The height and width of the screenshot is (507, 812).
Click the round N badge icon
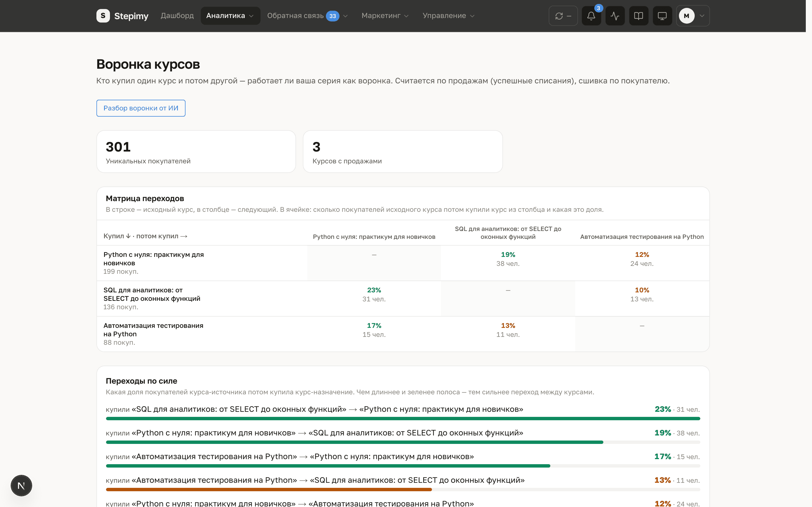click(21, 485)
